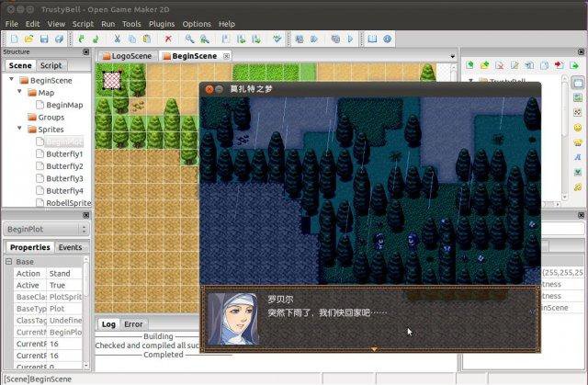Click the Open folder toolbar icon
This screenshot has height=385, width=588.
[x=28, y=39]
